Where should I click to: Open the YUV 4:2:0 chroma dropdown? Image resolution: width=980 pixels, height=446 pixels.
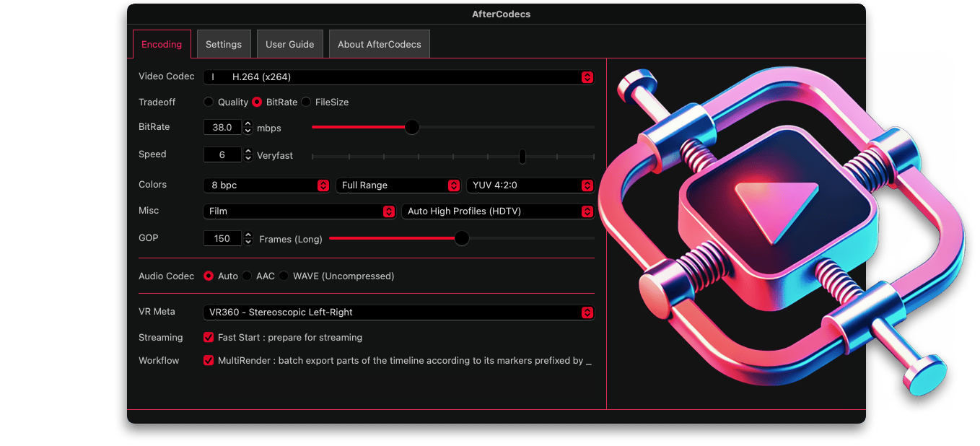click(x=530, y=185)
